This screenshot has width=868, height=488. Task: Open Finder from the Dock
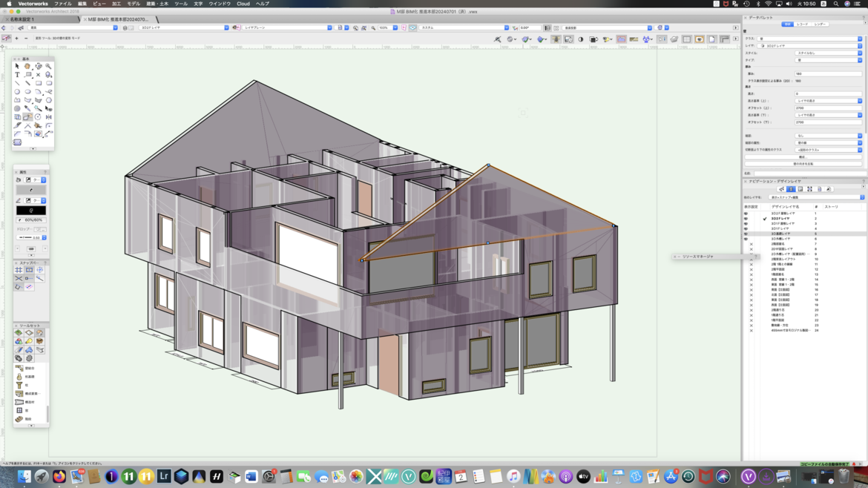tap(24, 477)
